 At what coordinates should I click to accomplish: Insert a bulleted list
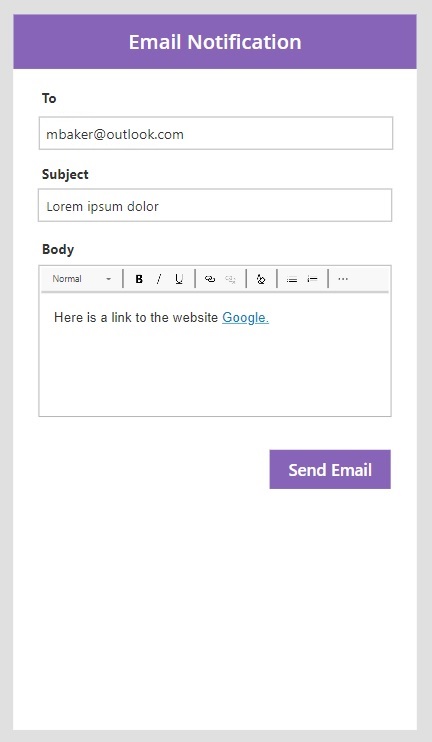click(x=292, y=279)
